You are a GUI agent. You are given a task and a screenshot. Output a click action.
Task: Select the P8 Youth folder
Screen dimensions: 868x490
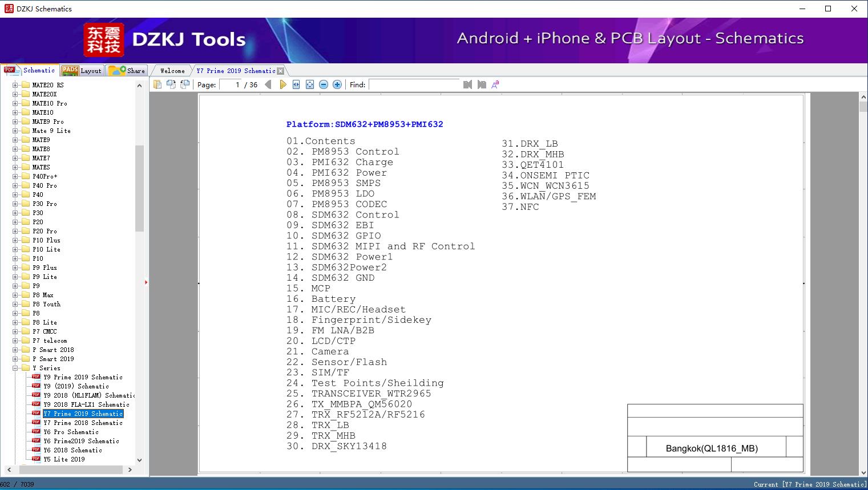click(x=46, y=304)
